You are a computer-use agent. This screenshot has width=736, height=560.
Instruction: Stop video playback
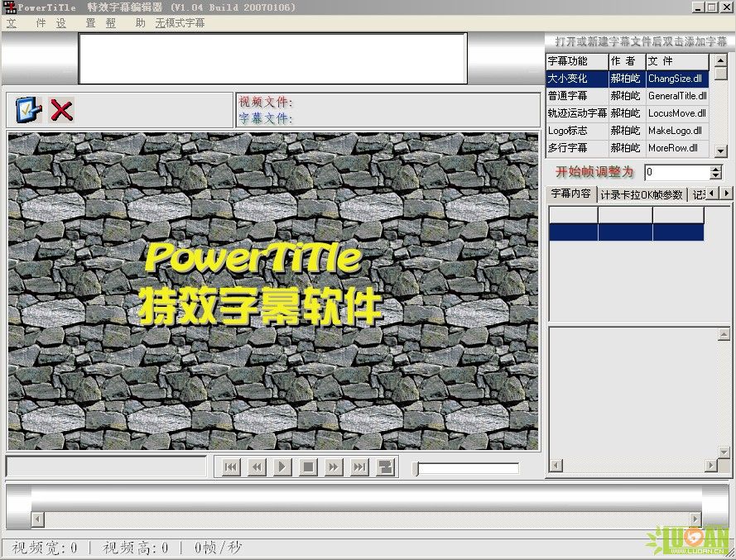pos(308,467)
